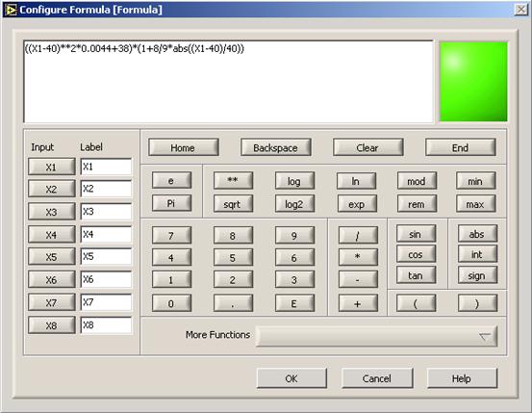Edit the X7 label field
This screenshot has width=532, height=413.
coord(106,302)
